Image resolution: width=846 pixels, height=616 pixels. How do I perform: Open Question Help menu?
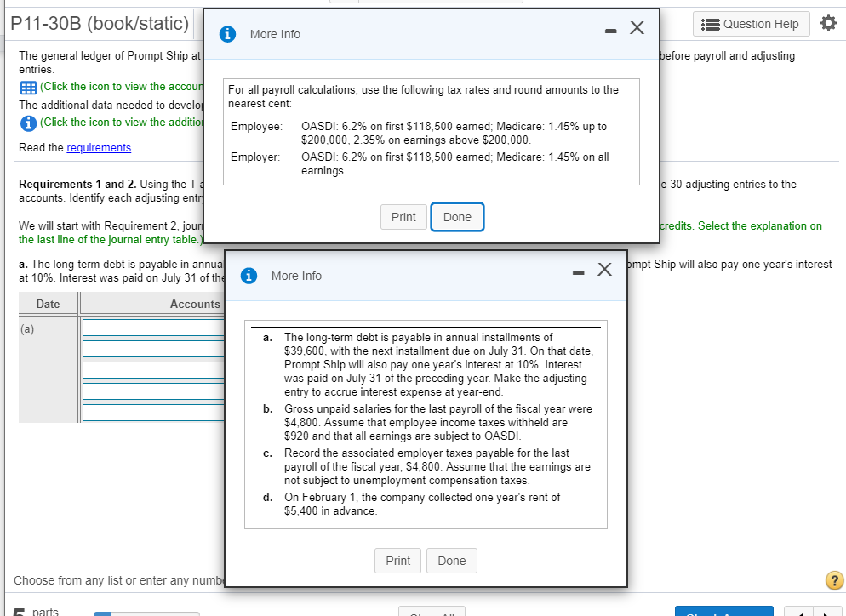(751, 24)
